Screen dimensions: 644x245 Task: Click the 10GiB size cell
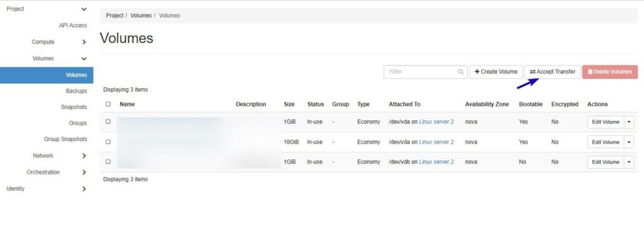[291, 142]
